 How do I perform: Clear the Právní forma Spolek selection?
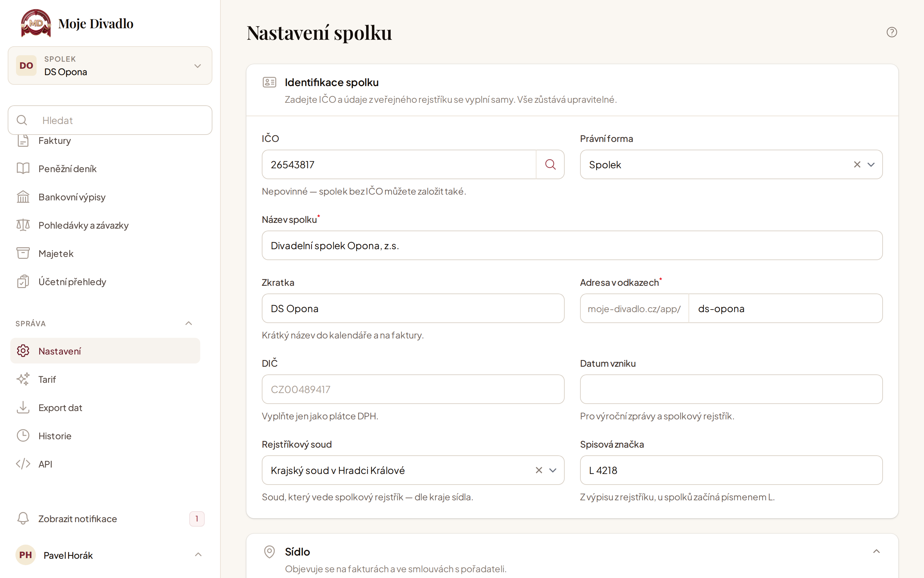pyautogui.click(x=857, y=164)
